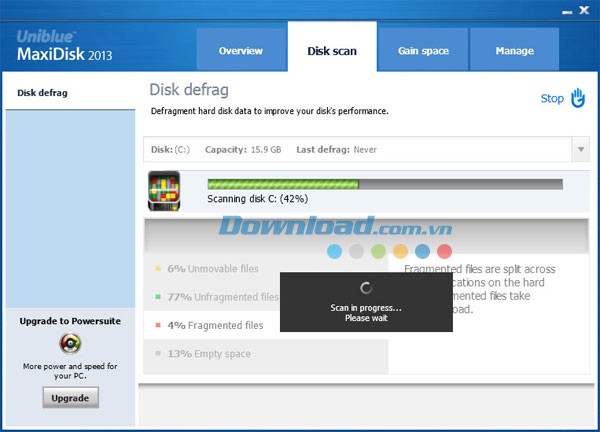Select the Disk scan tab
The image size is (600, 432).
[x=332, y=51]
